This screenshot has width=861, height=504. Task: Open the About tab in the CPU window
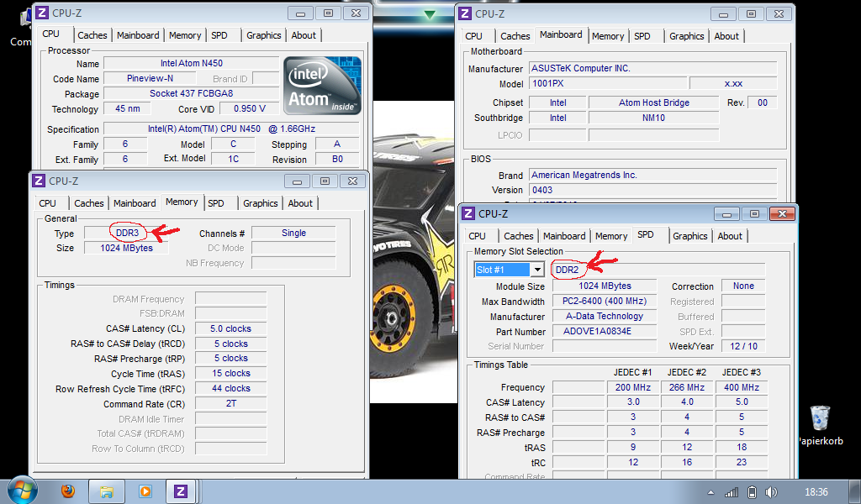pyautogui.click(x=304, y=35)
